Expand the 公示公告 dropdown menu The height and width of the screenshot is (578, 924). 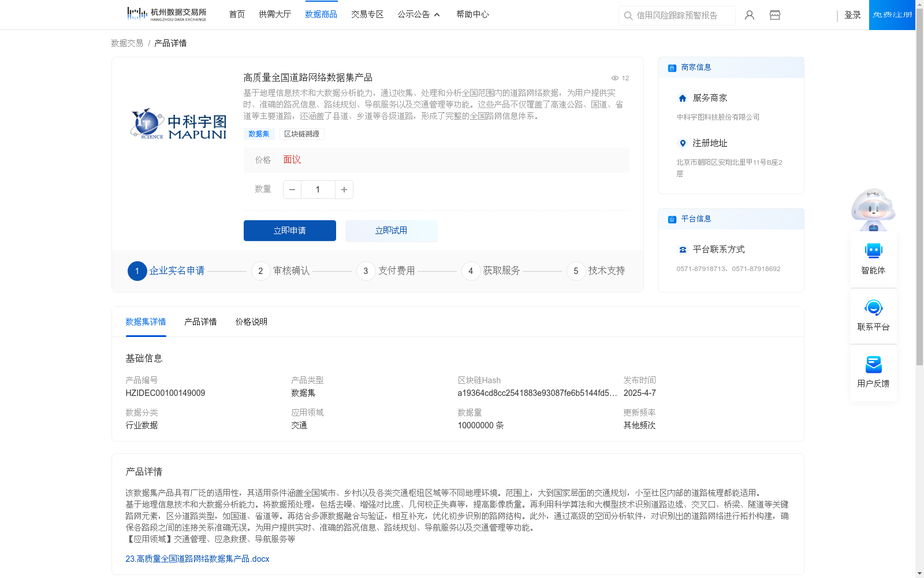coord(419,14)
